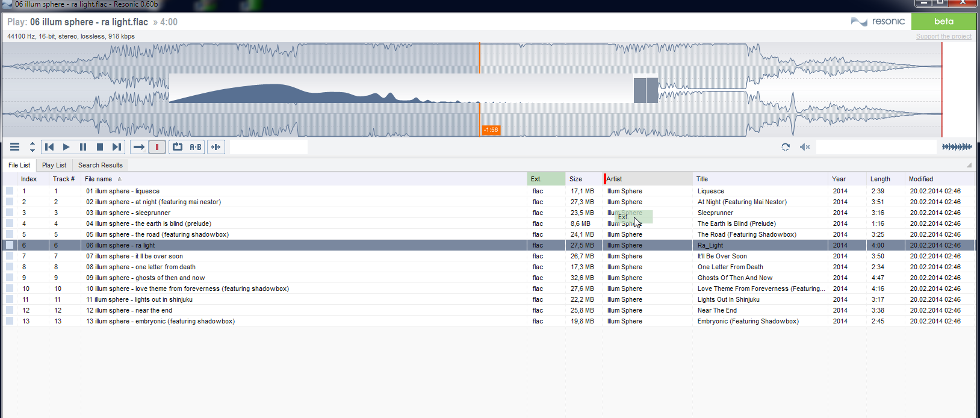Toggle the repeat loop icon
980x418 pixels.
pyautogui.click(x=177, y=147)
